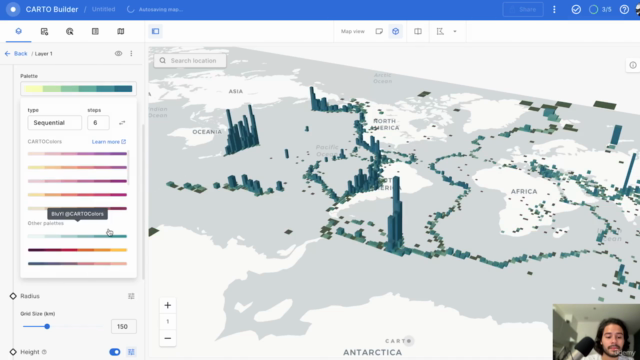The height and width of the screenshot is (360, 640).
Task: Toggle Layer 1 visibility eye
Action: [118, 53]
